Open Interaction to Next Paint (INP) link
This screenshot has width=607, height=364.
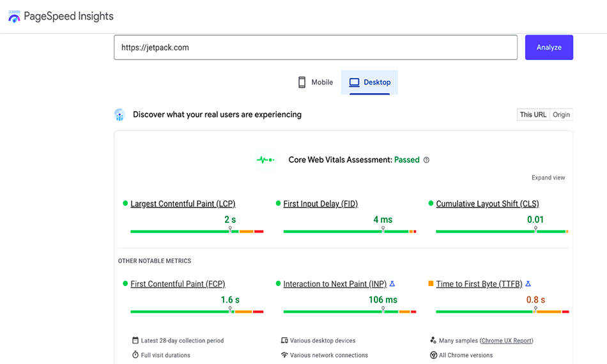point(335,284)
